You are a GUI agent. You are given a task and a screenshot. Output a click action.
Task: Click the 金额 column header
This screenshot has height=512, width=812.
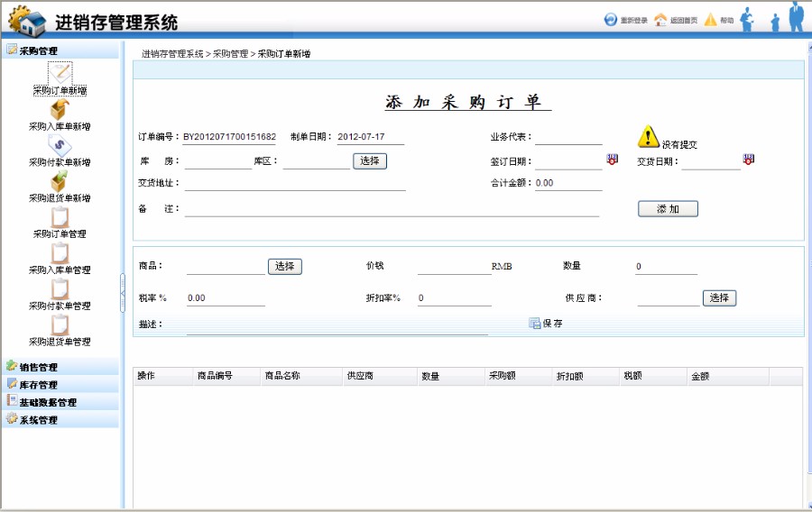(728, 377)
